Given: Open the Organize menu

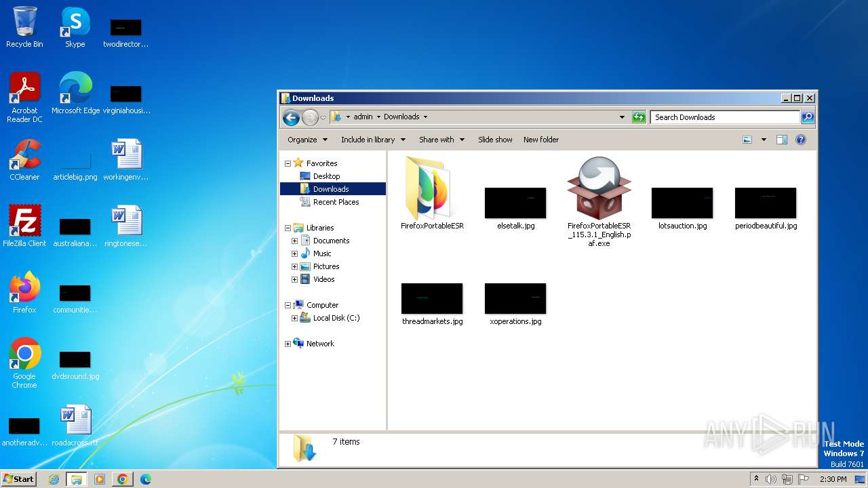Looking at the screenshot, I should (307, 140).
